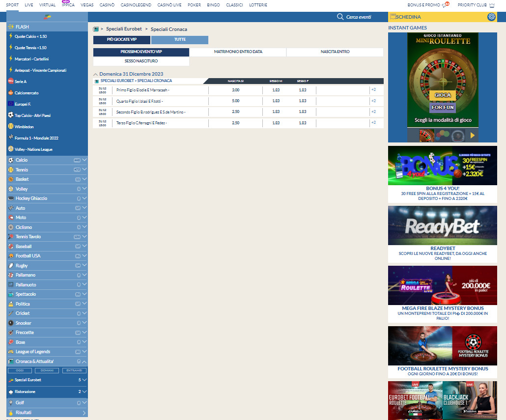Open the LIVE top menu
Image resolution: width=506 pixels, height=420 pixels.
pos(28,5)
